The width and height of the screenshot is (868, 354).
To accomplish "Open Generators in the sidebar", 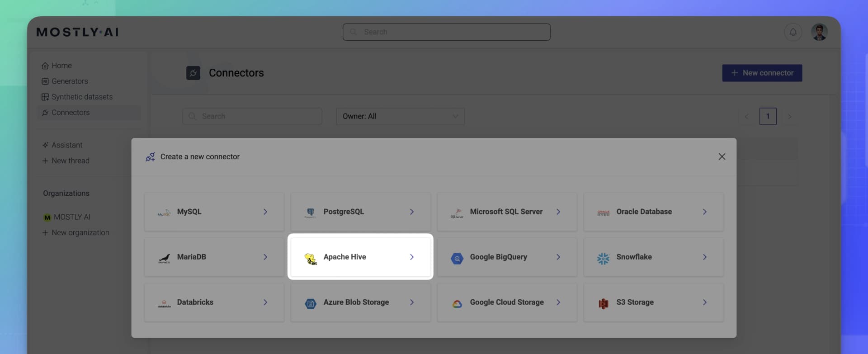I will point(65,81).
